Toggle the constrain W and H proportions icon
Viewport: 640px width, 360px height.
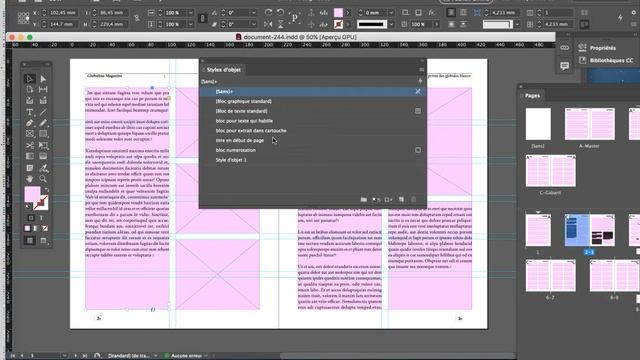pos(137,18)
